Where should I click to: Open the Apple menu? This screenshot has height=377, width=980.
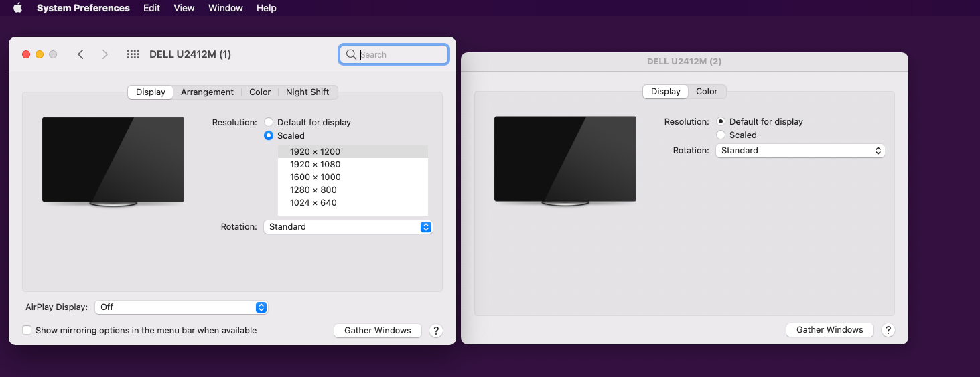coord(18,8)
